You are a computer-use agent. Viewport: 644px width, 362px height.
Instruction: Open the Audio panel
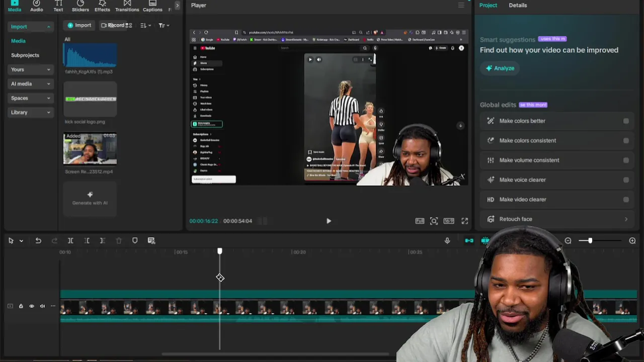point(36,7)
